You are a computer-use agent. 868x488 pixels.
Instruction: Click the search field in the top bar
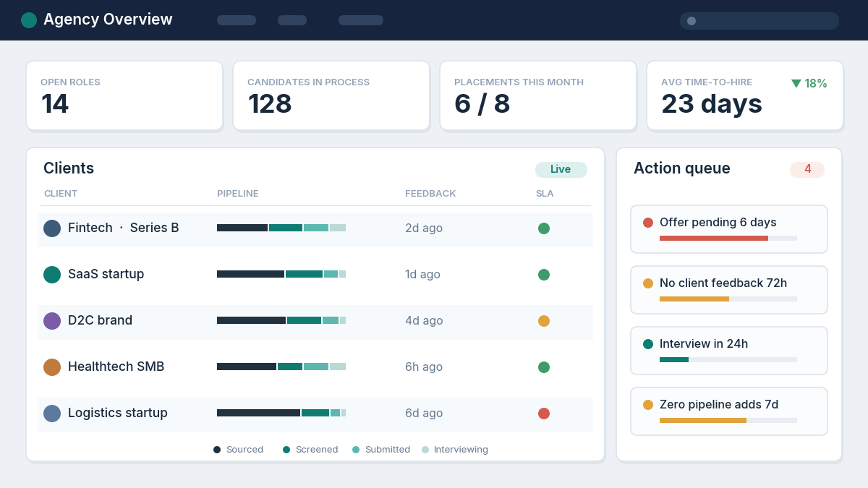click(x=759, y=21)
